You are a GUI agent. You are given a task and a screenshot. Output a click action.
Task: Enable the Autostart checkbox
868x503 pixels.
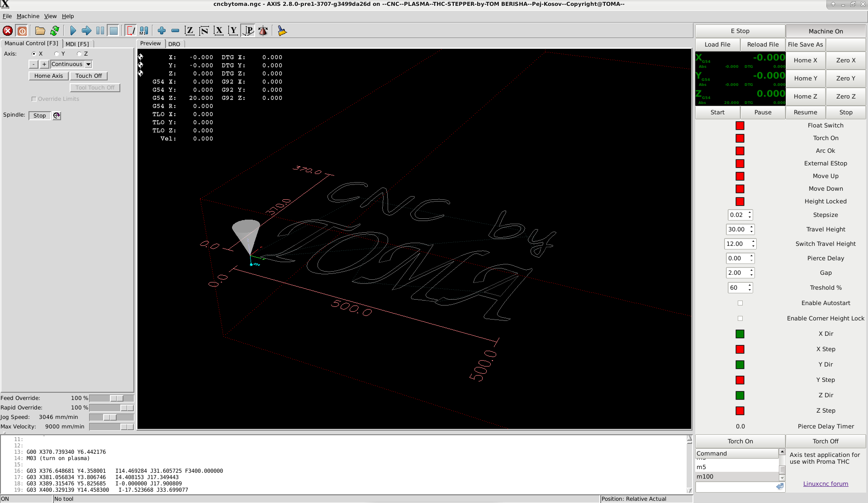point(740,303)
